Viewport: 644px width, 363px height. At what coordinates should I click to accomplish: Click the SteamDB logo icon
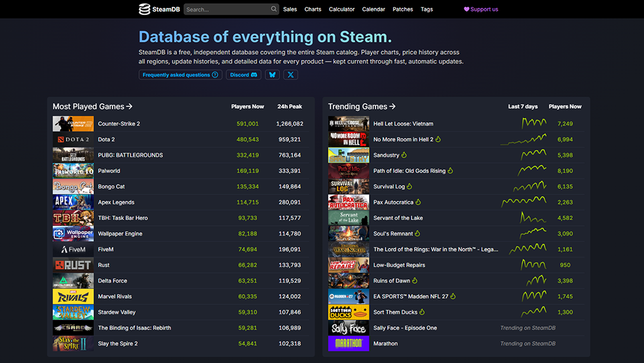[144, 9]
